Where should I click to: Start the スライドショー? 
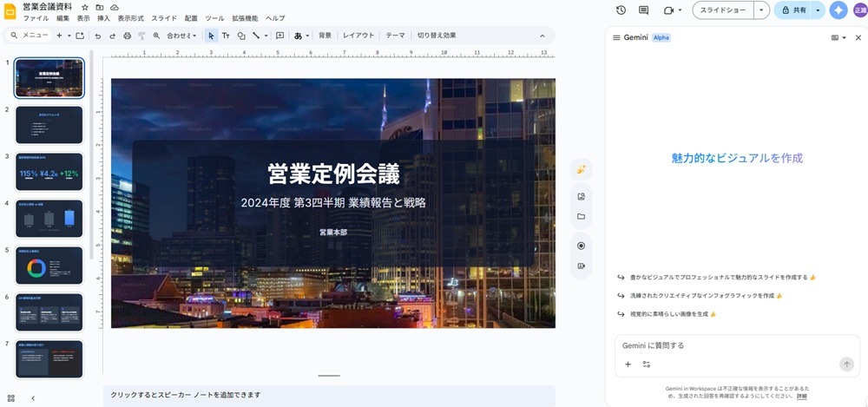click(724, 10)
